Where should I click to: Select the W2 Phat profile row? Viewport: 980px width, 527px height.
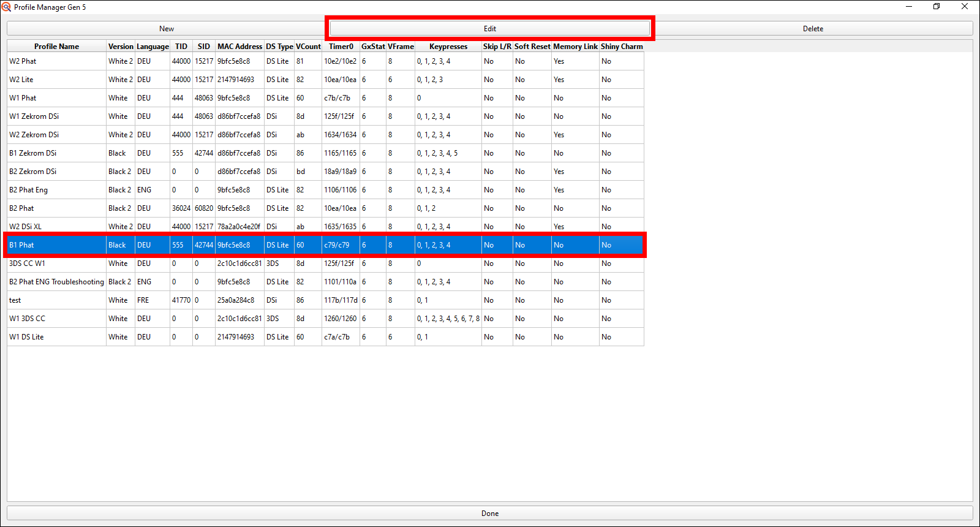pos(23,61)
